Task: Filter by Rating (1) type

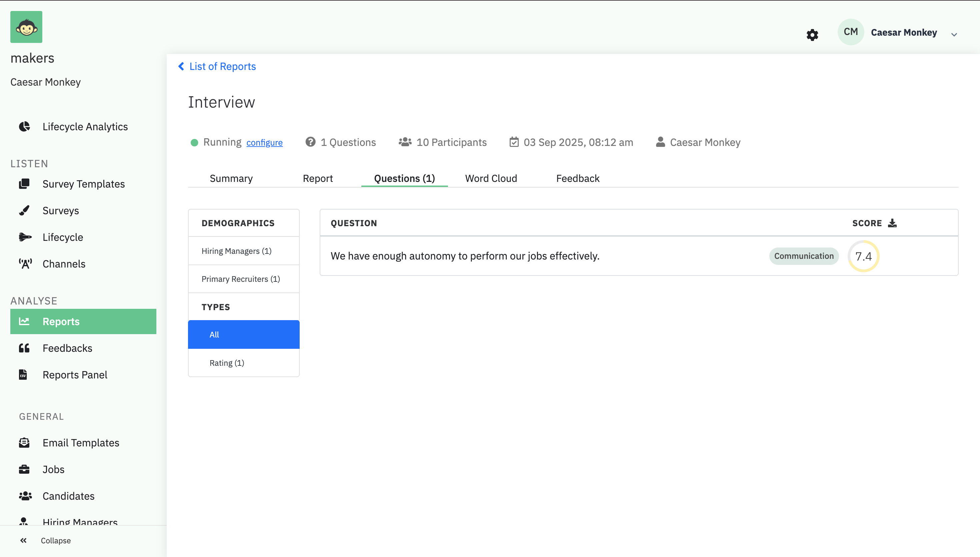Action: [244, 363]
